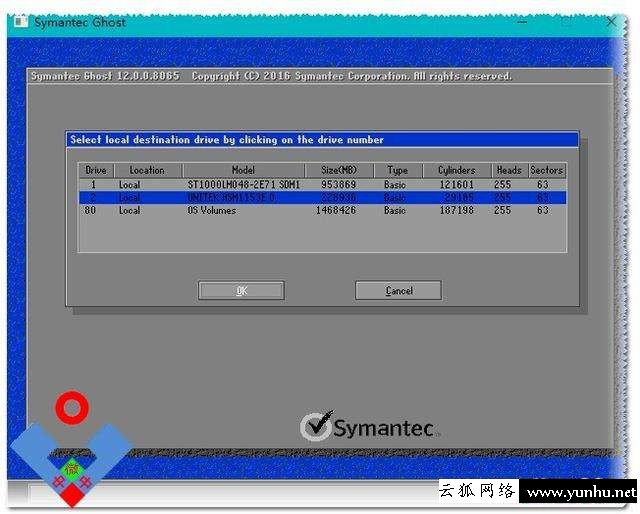
Task: Click size value 953869
Action: 338,185
